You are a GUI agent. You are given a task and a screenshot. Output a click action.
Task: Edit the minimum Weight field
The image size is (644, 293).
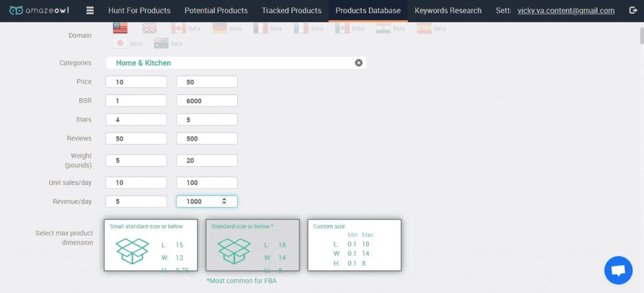[136, 160]
